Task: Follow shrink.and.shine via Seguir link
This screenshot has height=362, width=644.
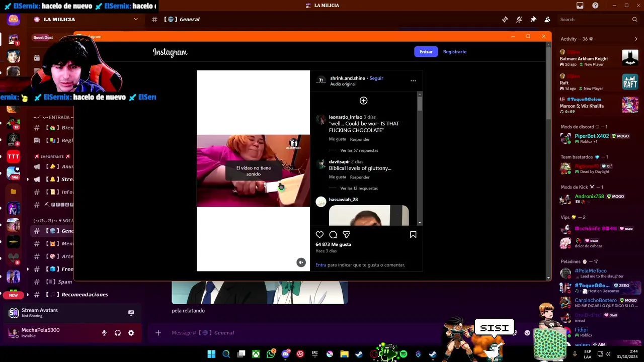Action: (376, 78)
